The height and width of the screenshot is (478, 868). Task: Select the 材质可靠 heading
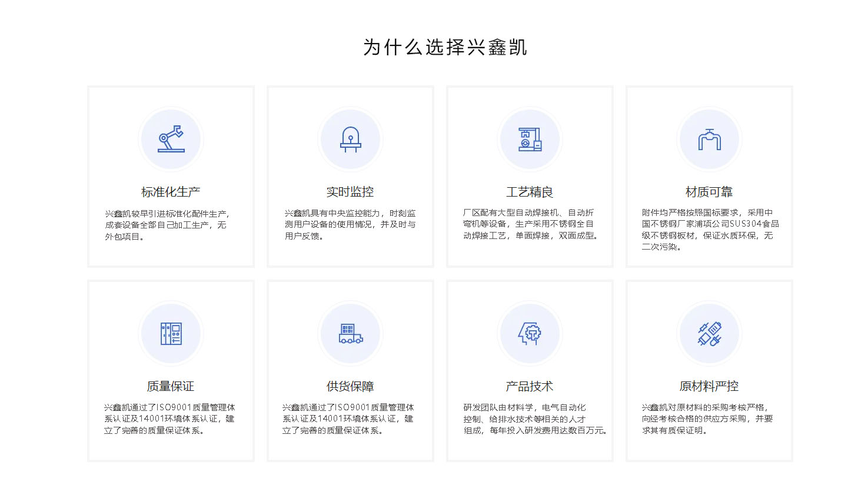click(x=709, y=191)
